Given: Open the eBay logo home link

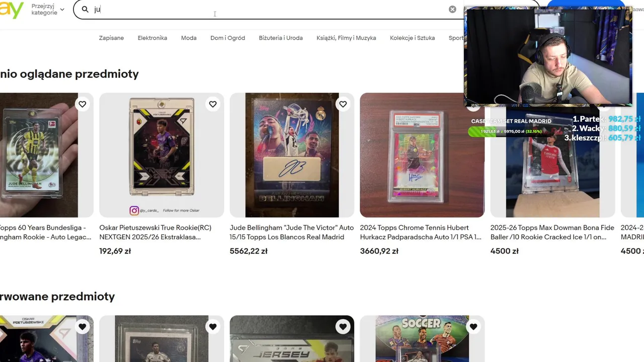Looking at the screenshot, I should click(12, 10).
